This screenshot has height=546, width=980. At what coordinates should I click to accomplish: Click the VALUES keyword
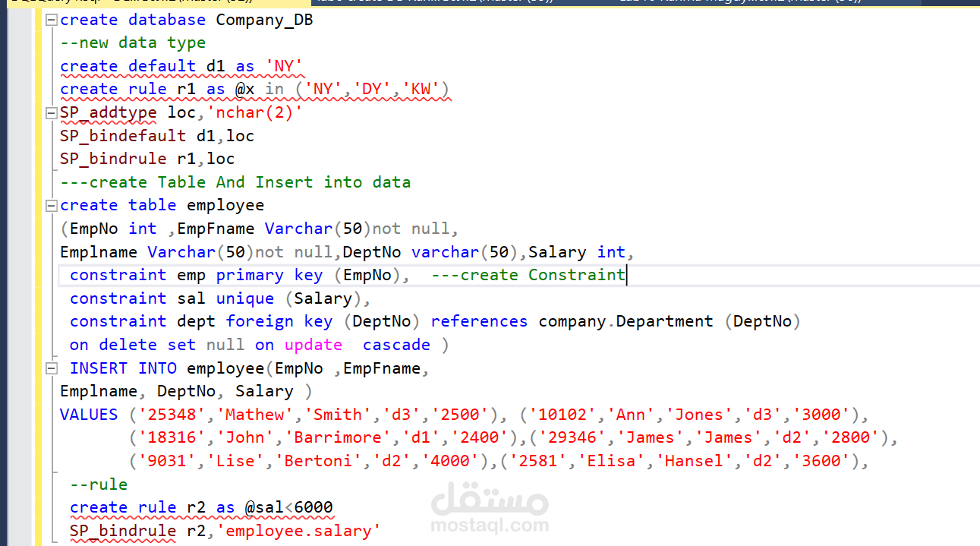[x=89, y=415]
